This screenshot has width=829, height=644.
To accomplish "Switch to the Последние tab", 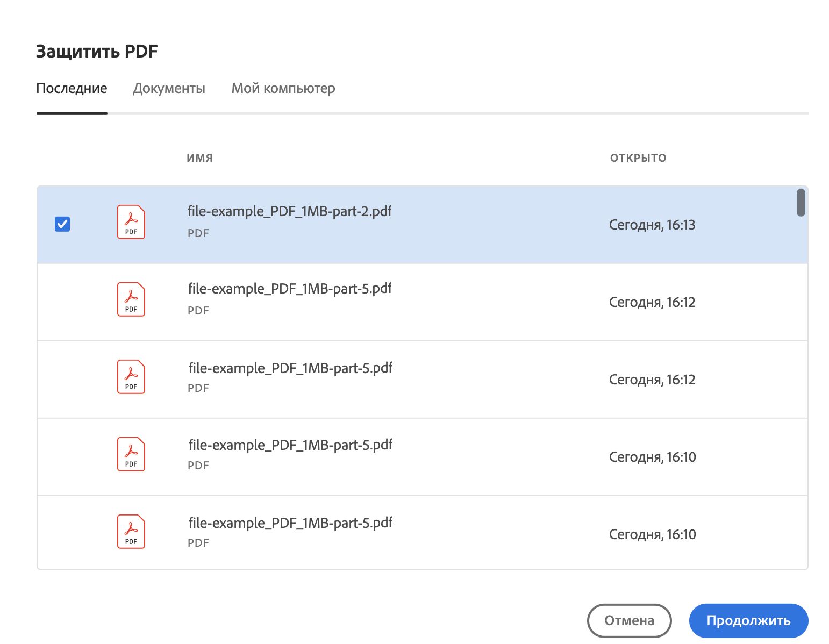I will click(72, 88).
